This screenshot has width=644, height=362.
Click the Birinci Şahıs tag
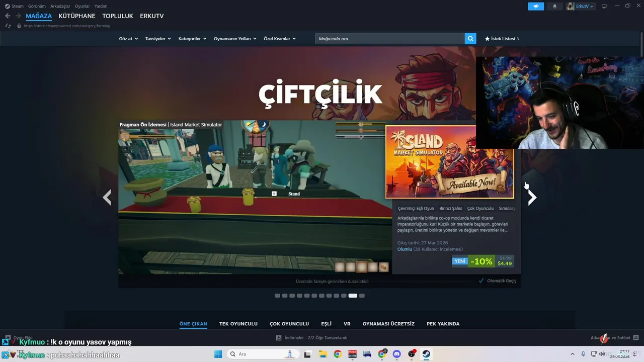(x=451, y=208)
